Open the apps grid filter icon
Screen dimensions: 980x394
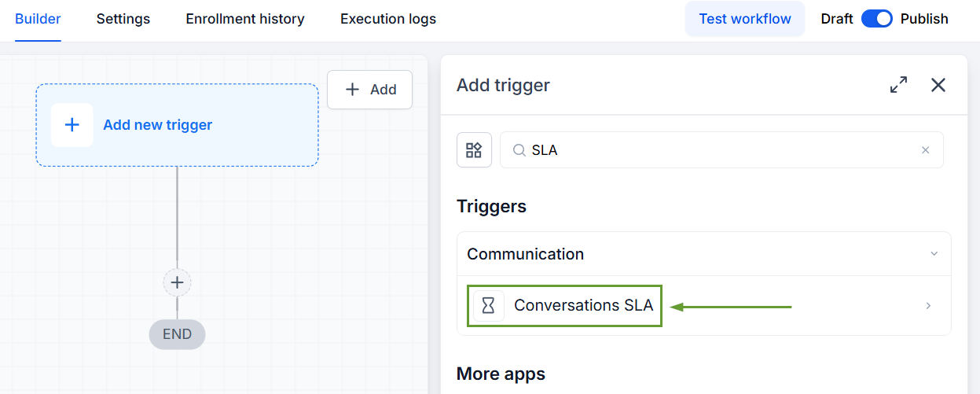474,149
